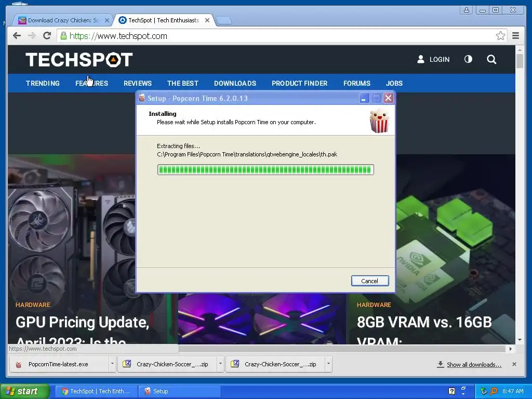Close the downloads bar

pyautogui.click(x=514, y=364)
